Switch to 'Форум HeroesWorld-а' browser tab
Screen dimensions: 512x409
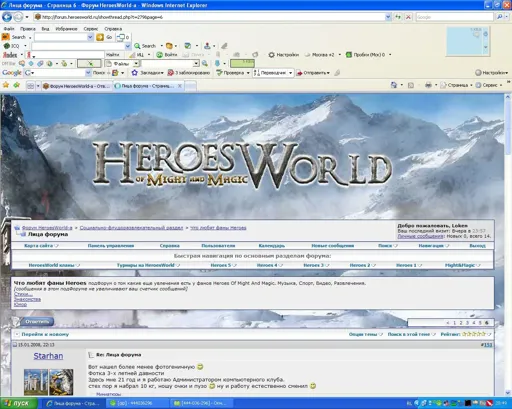tap(76, 86)
